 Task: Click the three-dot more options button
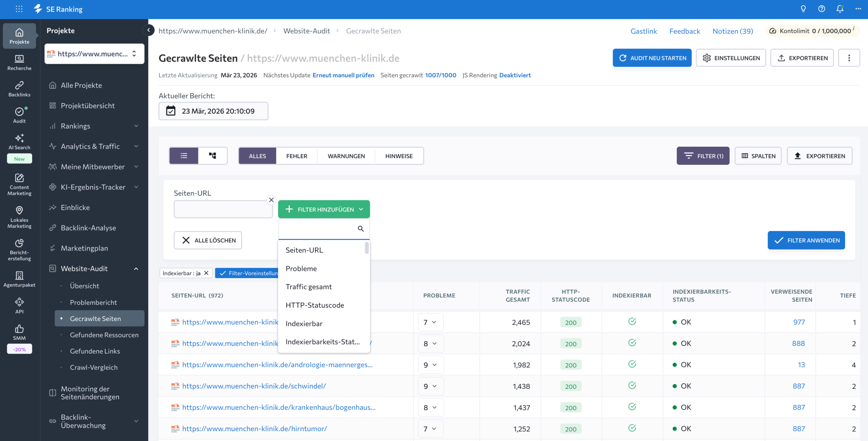(849, 58)
